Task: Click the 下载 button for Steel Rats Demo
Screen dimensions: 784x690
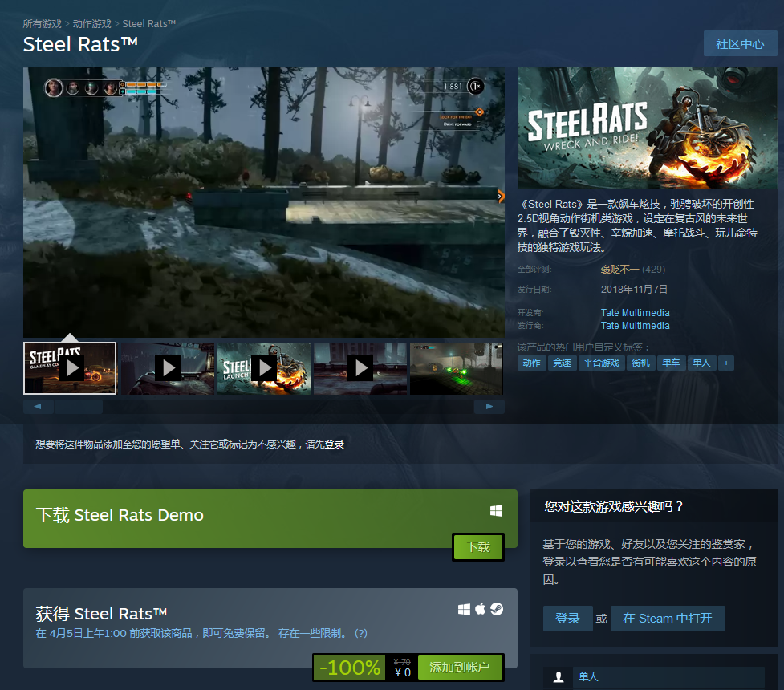Action: point(477,546)
